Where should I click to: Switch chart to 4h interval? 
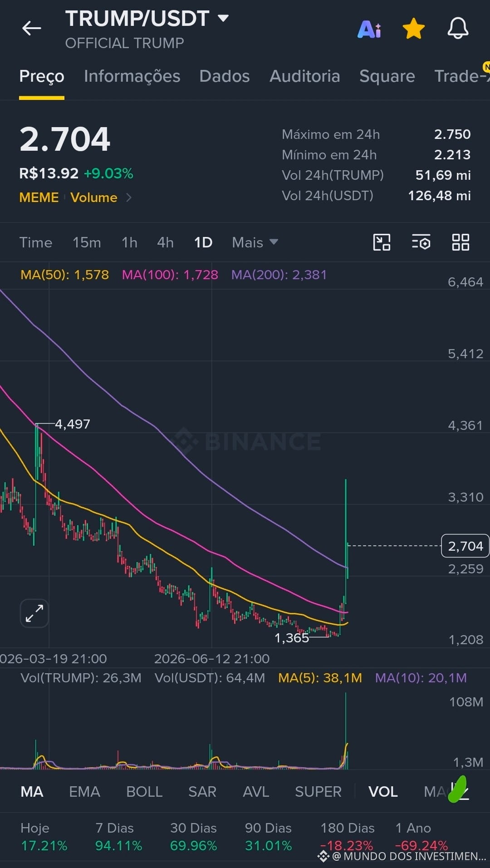click(165, 242)
